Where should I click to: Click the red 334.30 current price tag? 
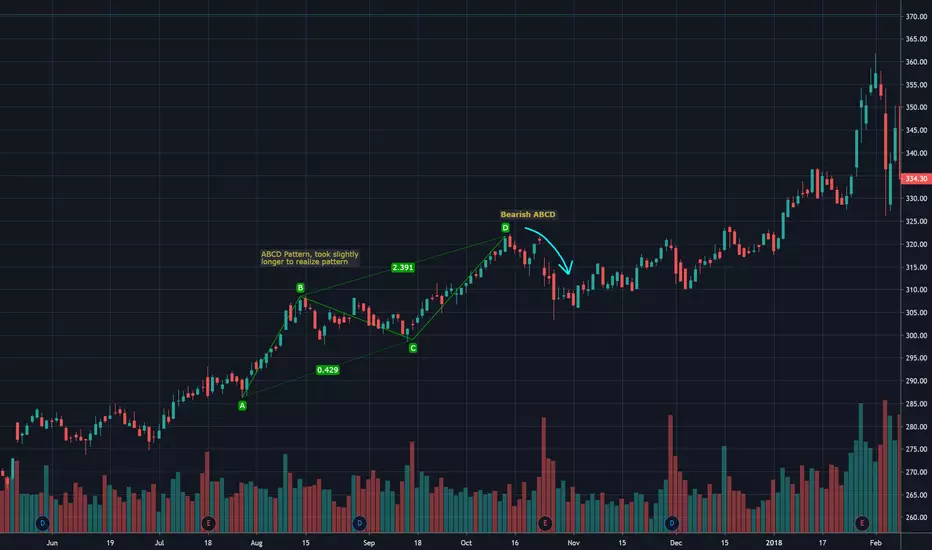coord(916,178)
